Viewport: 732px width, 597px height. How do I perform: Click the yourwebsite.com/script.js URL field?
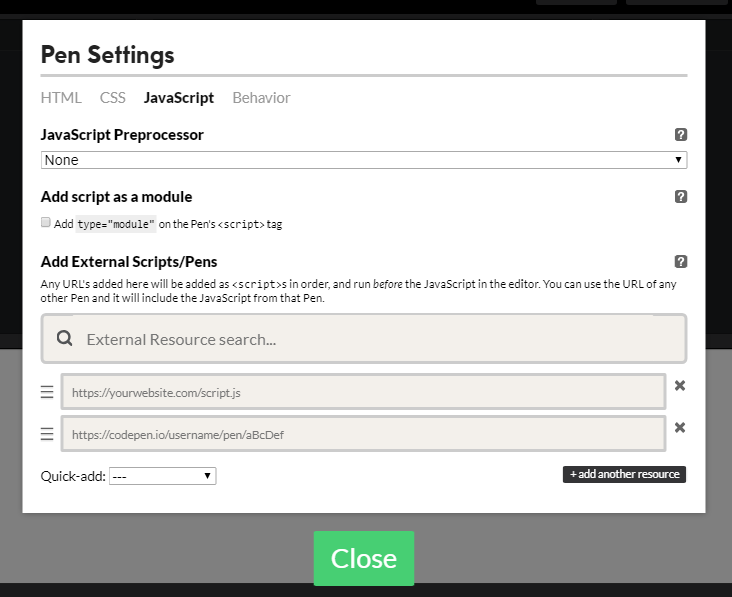363,392
